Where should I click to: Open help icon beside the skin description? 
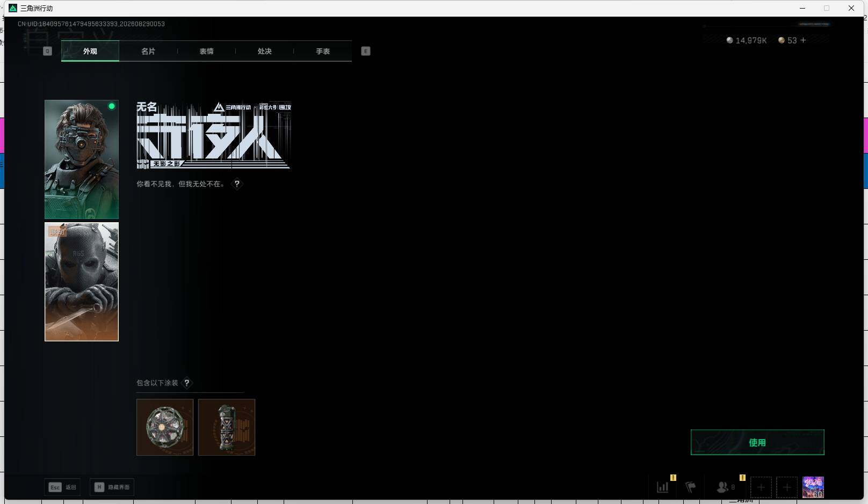click(237, 184)
